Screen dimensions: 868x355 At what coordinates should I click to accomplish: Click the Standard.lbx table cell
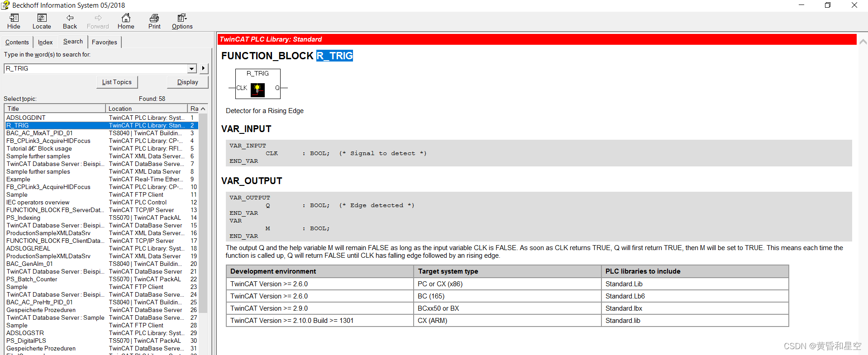pyautogui.click(x=695, y=308)
